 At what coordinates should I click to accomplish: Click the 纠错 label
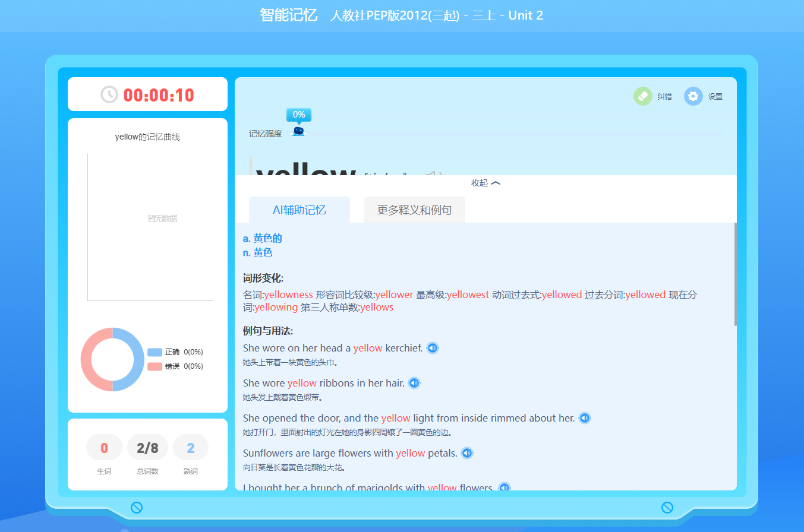pyautogui.click(x=665, y=97)
